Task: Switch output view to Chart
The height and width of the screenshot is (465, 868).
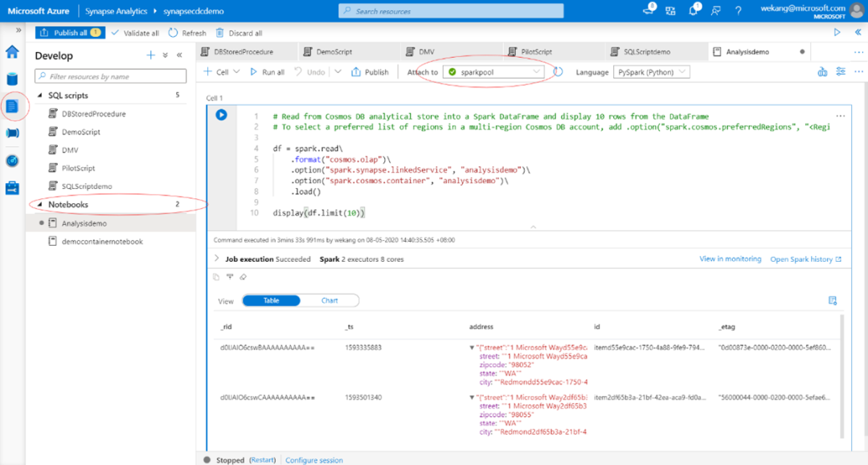Action: [330, 300]
